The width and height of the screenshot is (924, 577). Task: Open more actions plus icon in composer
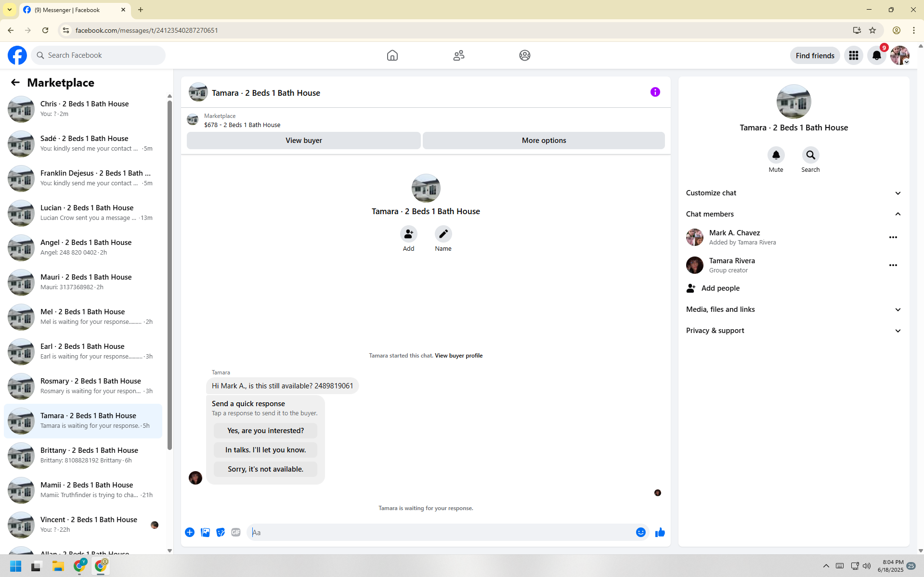pos(190,532)
